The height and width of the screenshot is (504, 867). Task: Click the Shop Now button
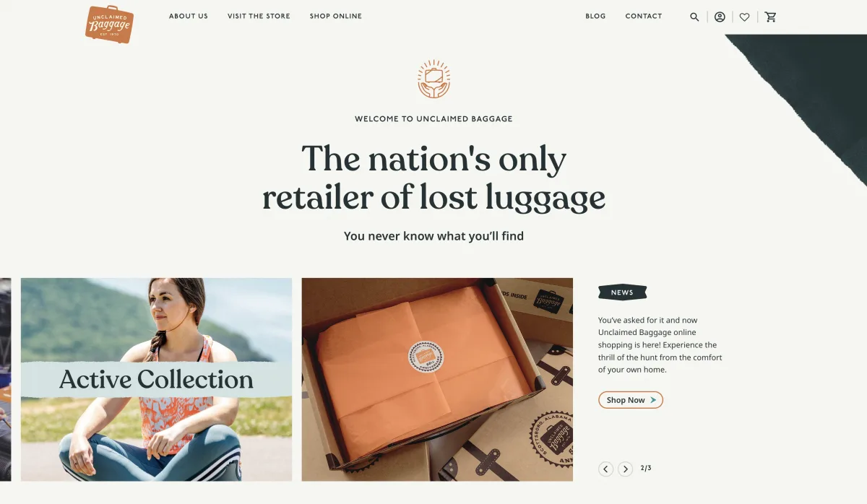point(631,400)
